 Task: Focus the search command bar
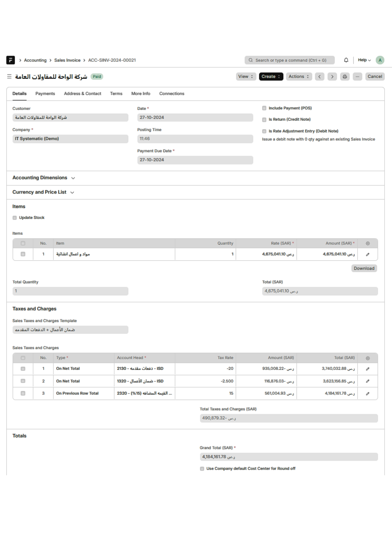point(289,60)
